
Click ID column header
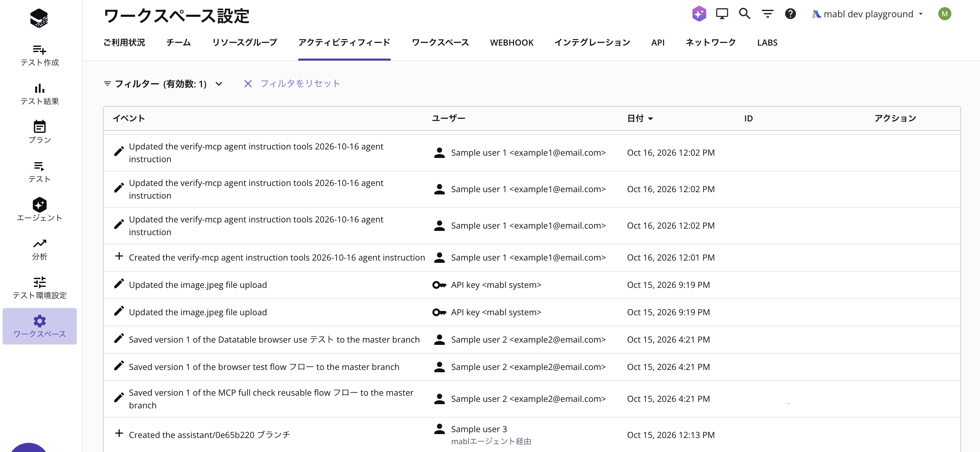[748, 118]
